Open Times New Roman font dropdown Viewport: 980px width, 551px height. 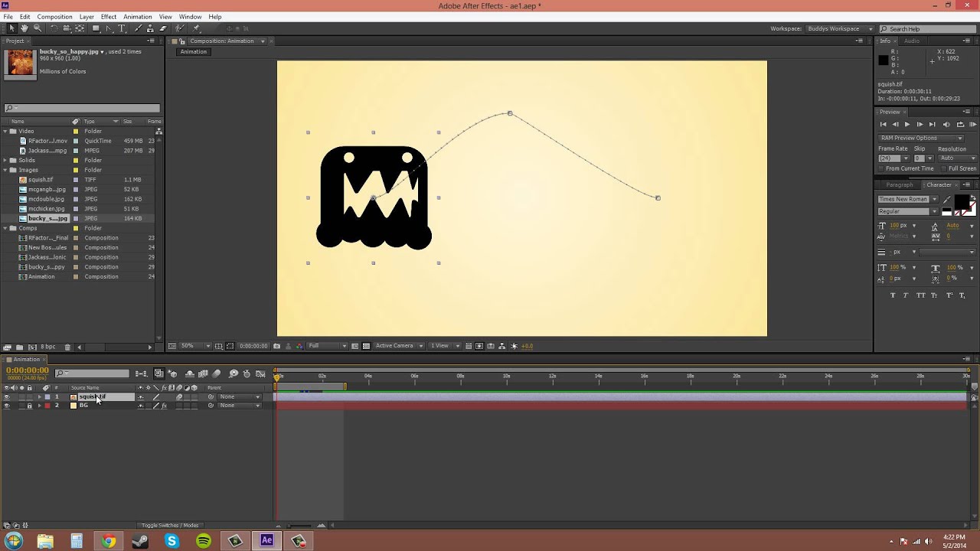point(908,199)
